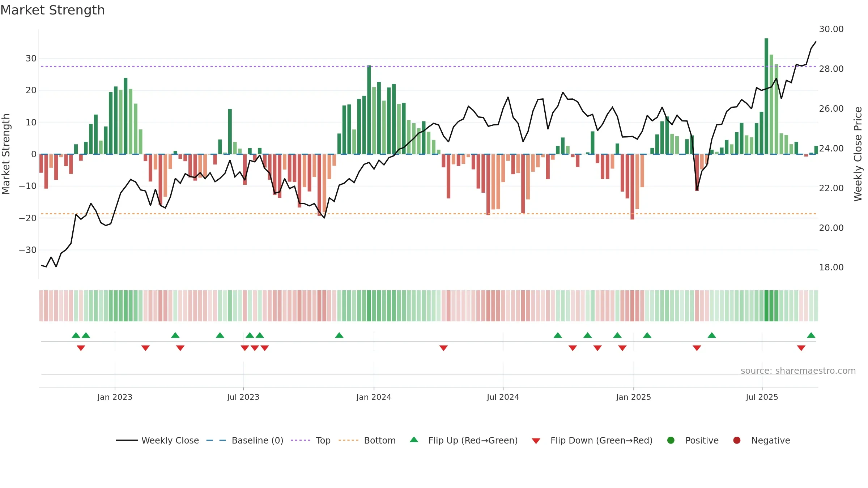The image size is (868, 488).
Task: Toggle the Baseline (0) legend entry
Action: point(245,440)
